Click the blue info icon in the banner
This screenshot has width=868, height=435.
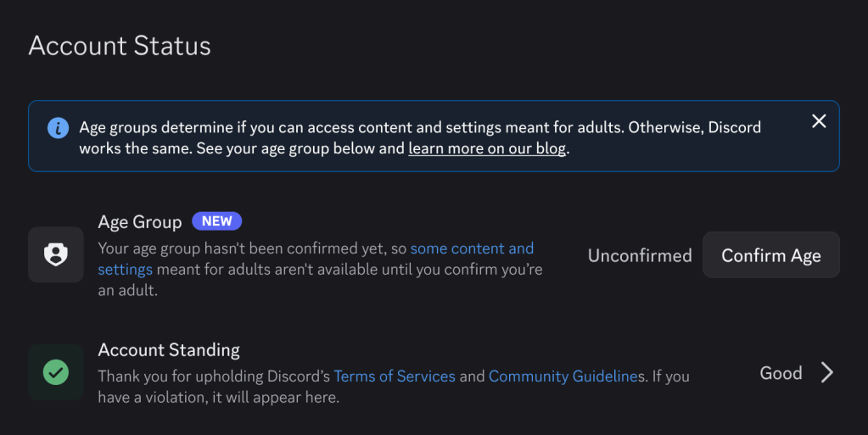click(59, 128)
